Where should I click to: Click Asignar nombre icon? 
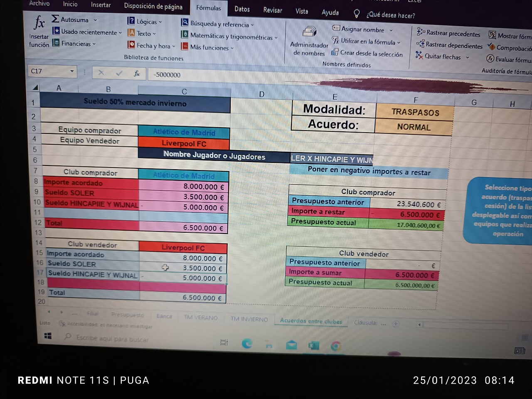[x=336, y=28]
